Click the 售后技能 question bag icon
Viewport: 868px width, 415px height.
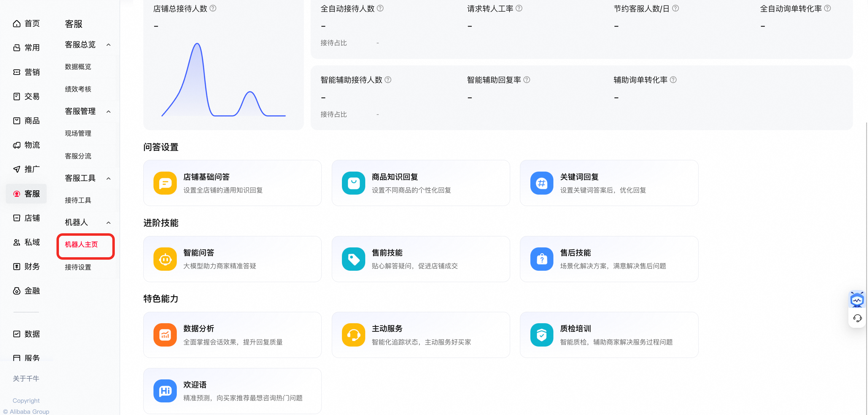coord(542,259)
